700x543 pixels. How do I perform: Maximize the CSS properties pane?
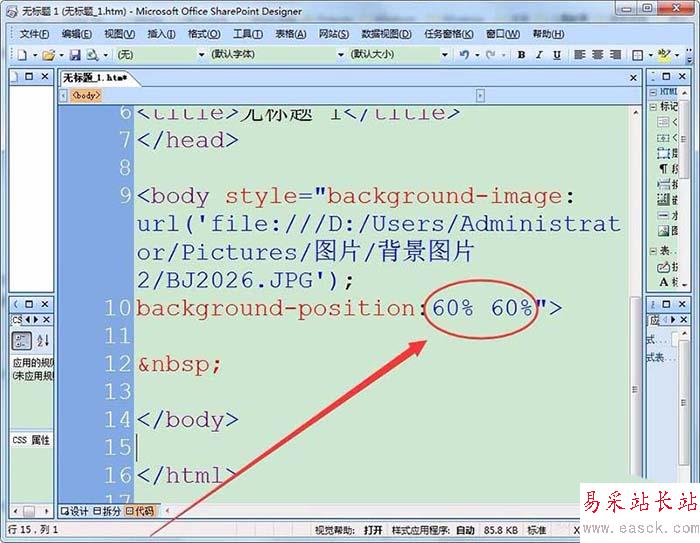(x=29, y=304)
